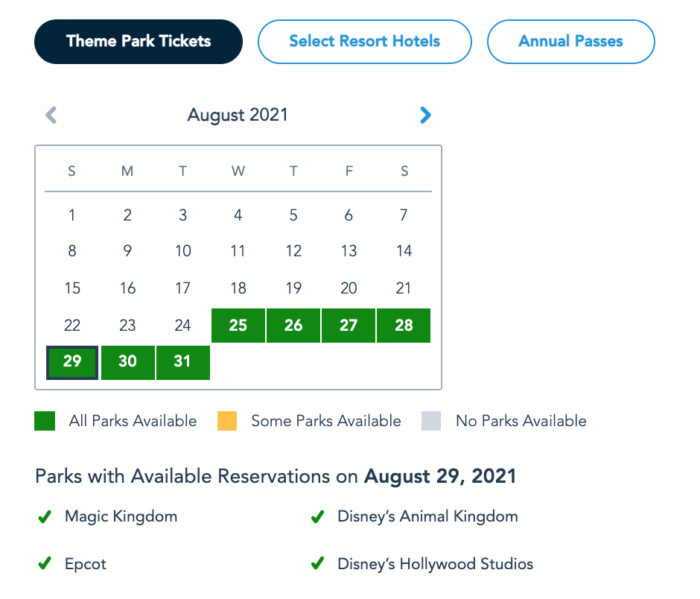Pick August 27 on calendar
Screen dimensions: 700x599
point(349,326)
